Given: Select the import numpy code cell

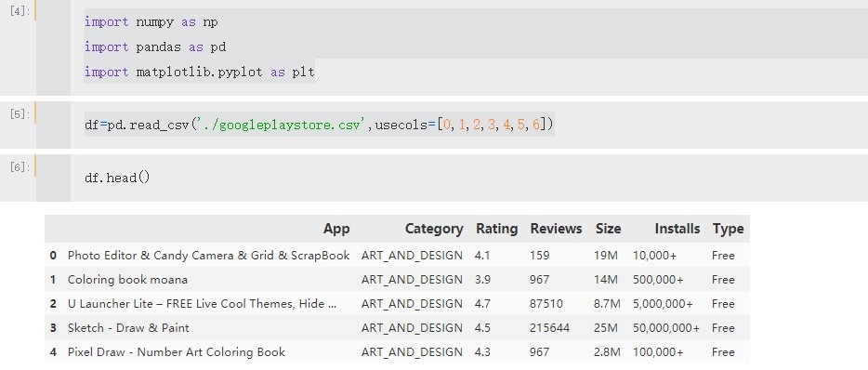Looking at the screenshot, I should (x=468, y=47).
